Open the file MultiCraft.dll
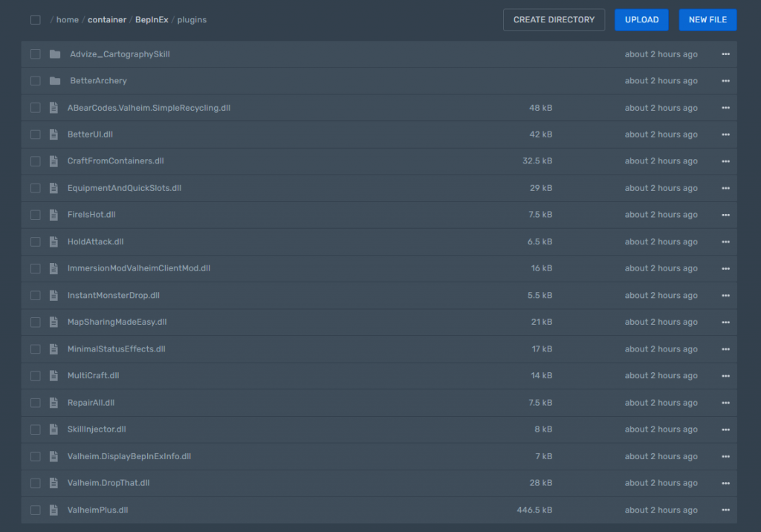761x532 pixels. click(x=93, y=376)
